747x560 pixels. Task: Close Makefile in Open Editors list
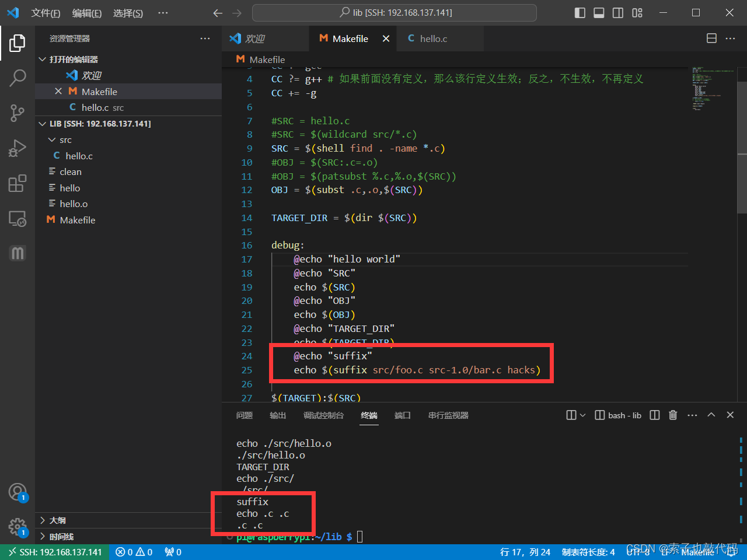(x=58, y=92)
